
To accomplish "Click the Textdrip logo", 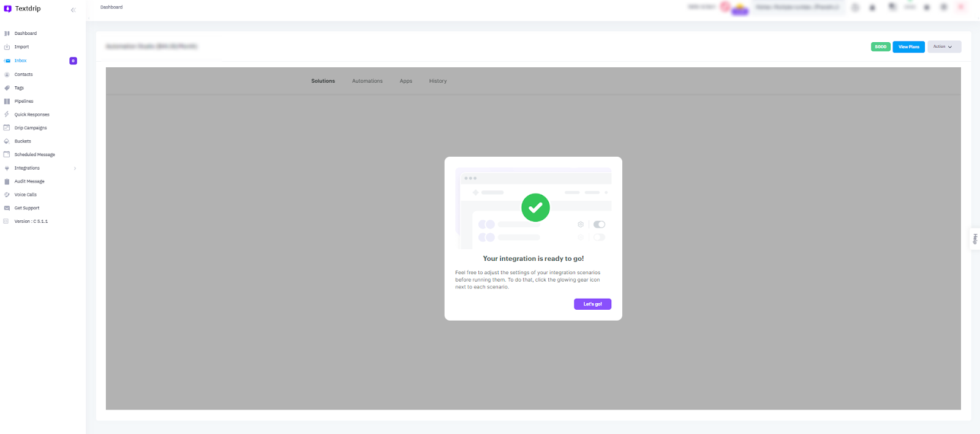I will tap(22, 9).
